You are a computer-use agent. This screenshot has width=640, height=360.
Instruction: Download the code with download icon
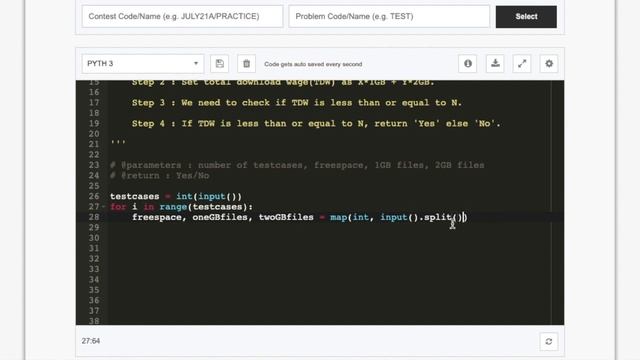[495, 64]
